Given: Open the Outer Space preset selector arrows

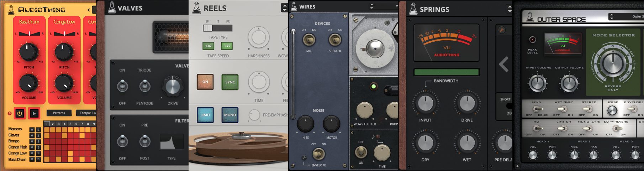Looking at the screenshot, I should click(x=611, y=16).
